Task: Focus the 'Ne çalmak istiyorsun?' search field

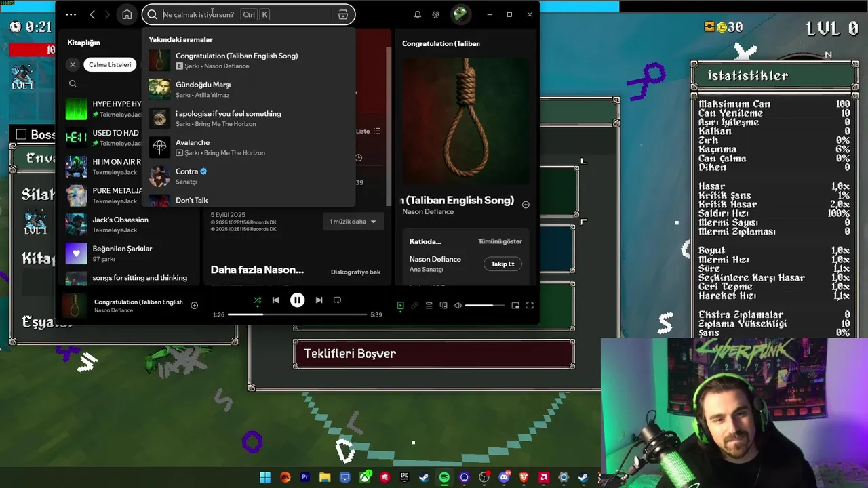Action: [247, 14]
